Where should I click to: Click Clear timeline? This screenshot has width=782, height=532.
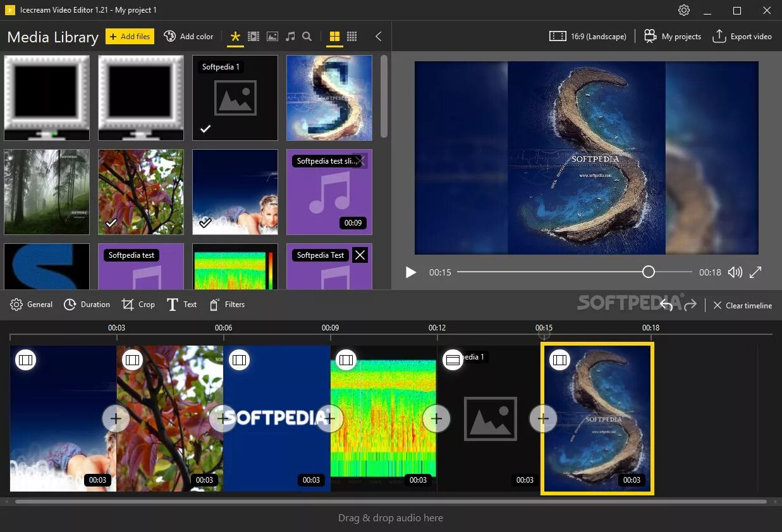pos(743,305)
